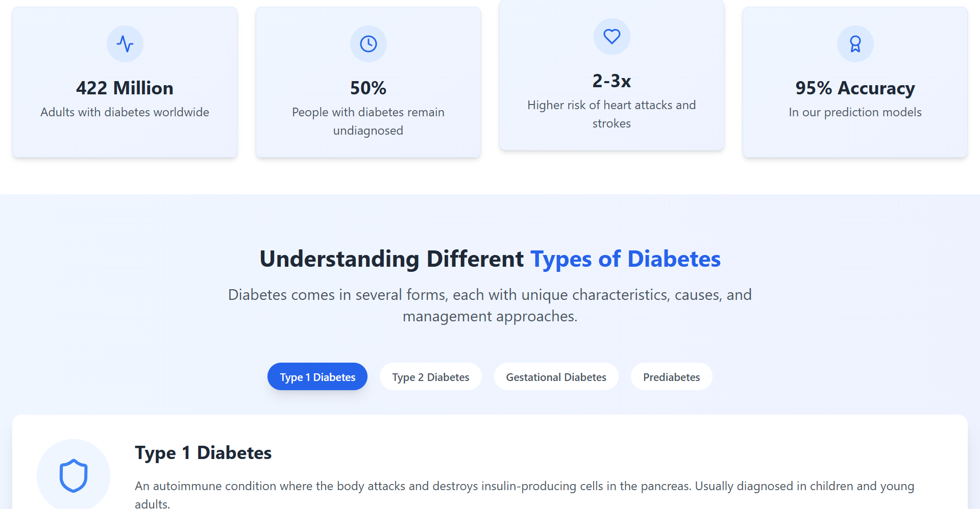Click the blue 'Types of Diabetes' heading text

pos(626,259)
